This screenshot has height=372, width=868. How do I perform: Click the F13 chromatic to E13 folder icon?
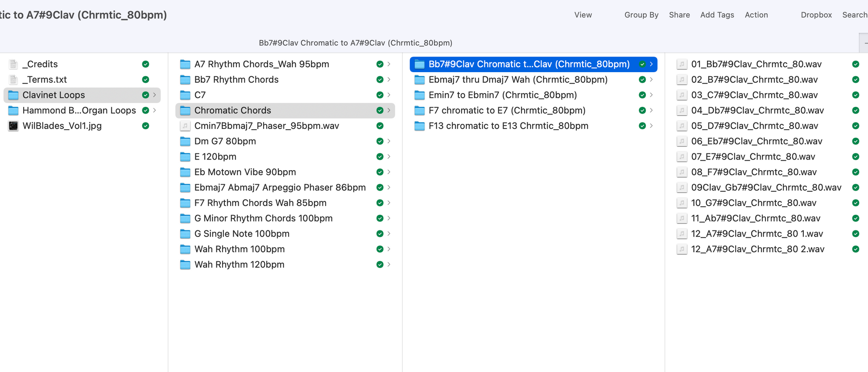click(419, 126)
